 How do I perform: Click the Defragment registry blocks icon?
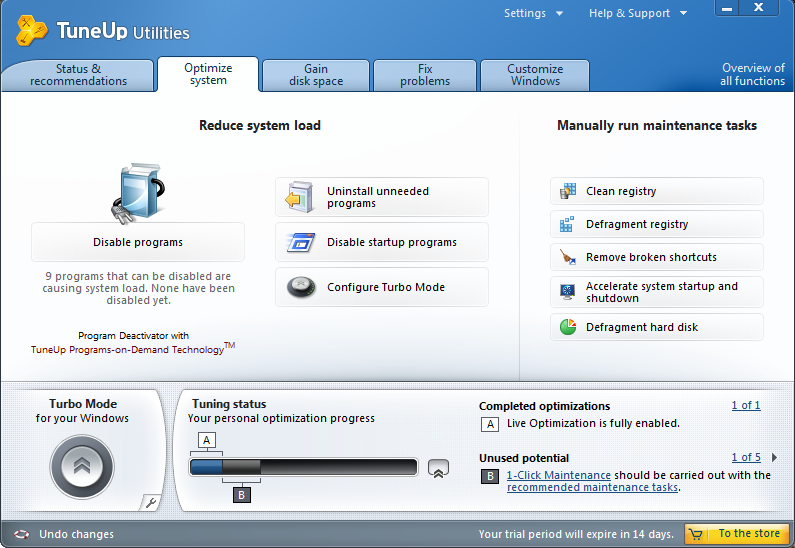[567, 224]
